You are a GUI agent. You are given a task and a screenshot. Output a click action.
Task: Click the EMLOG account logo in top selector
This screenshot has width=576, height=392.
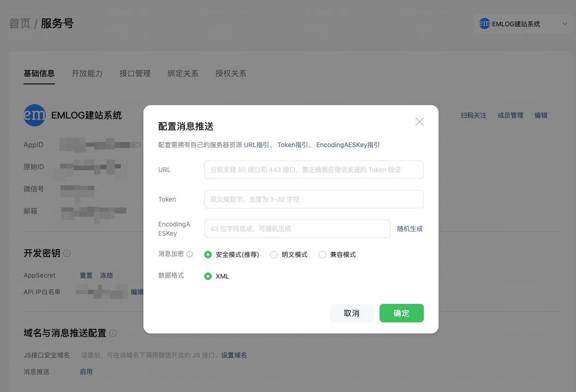[484, 24]
